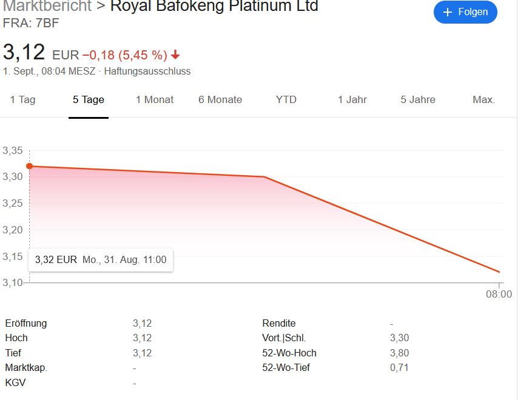Click the 52-Wo-Hoch label

(x=289, y=353)
